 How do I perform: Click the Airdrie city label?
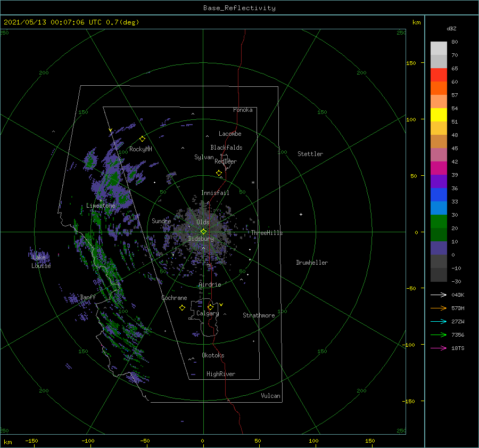click(210, 284)
